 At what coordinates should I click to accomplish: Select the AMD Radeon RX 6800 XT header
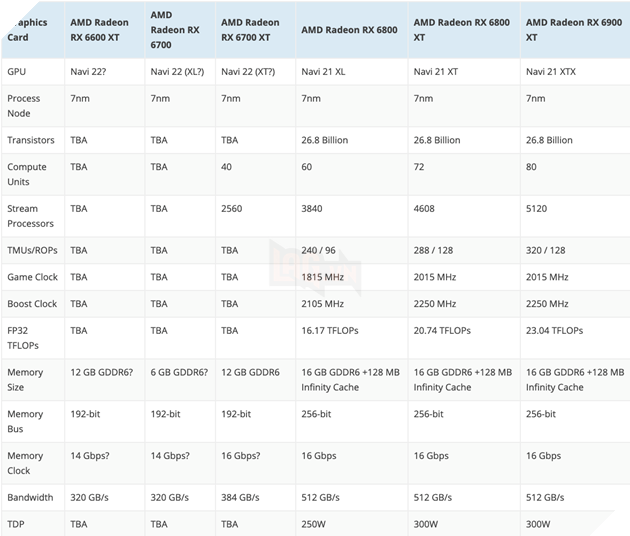tap(457, 29)
